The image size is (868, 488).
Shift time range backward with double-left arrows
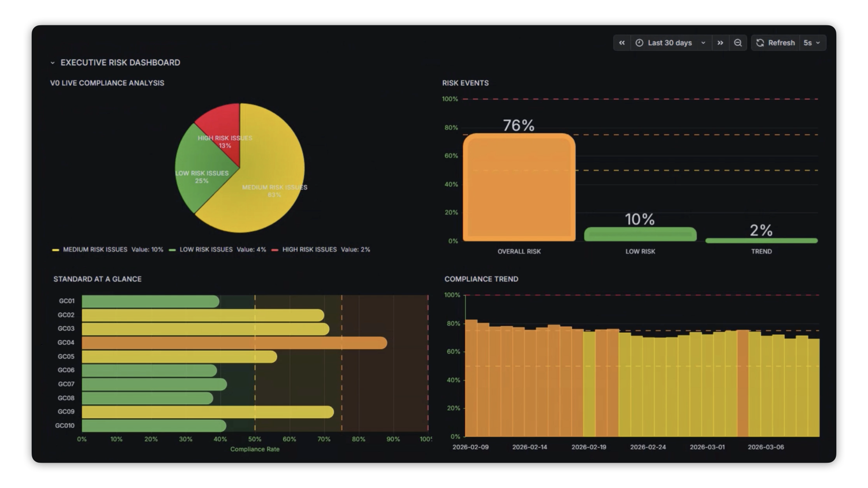[x=622, y=43]
